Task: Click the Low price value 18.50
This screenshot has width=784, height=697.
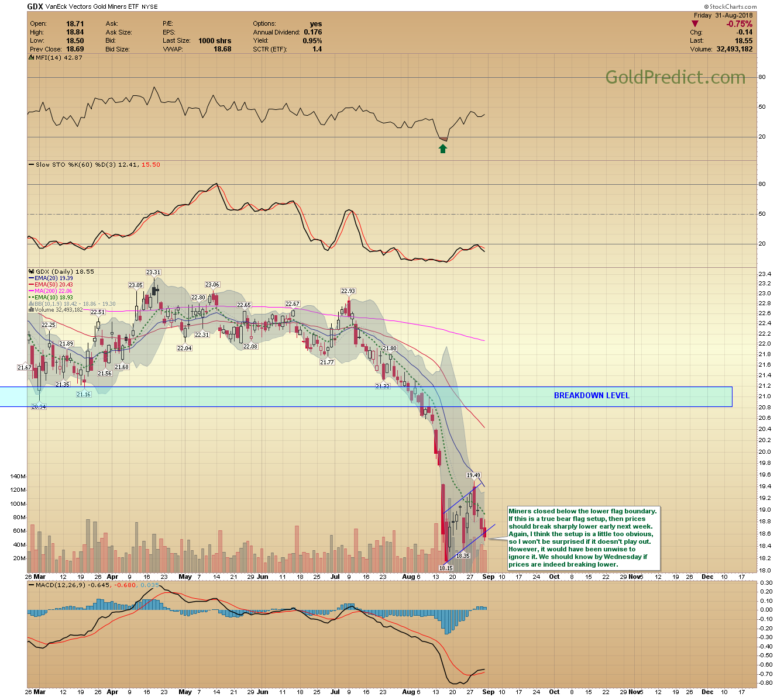Action: 75,41
